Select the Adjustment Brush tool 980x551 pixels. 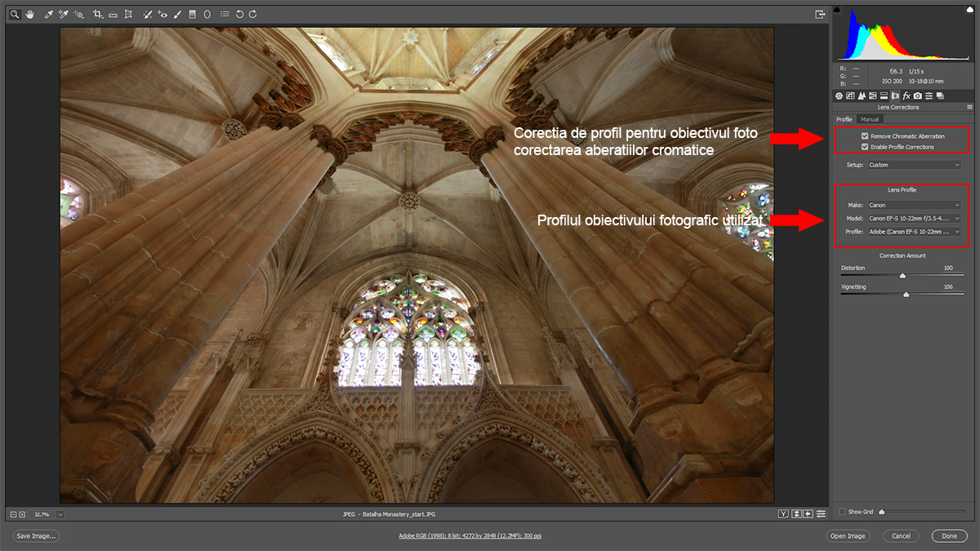point(177,14)
